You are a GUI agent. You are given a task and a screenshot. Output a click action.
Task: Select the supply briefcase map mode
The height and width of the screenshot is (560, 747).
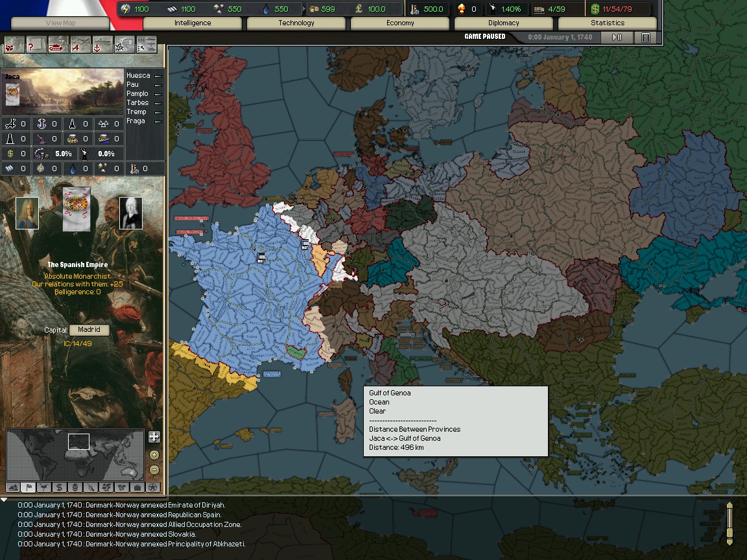coord(137,487)
